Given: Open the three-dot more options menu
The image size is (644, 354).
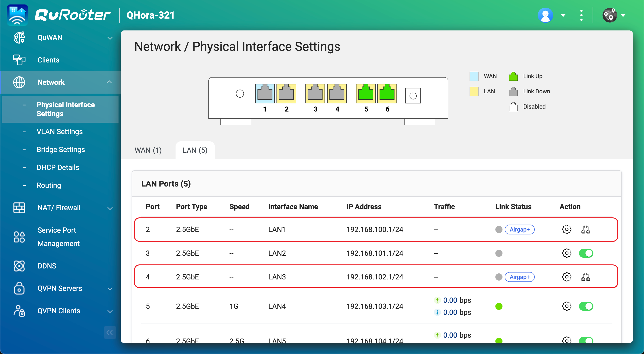Looking at the screenshot, I should pos(581,15).
